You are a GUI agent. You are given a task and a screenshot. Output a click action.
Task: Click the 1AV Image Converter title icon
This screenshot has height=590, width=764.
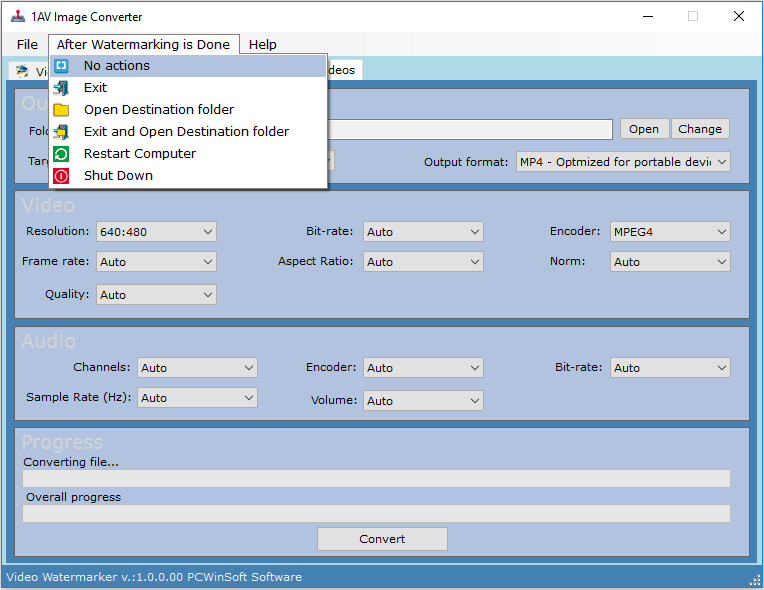pyautogui.click(x=17, y=17)
